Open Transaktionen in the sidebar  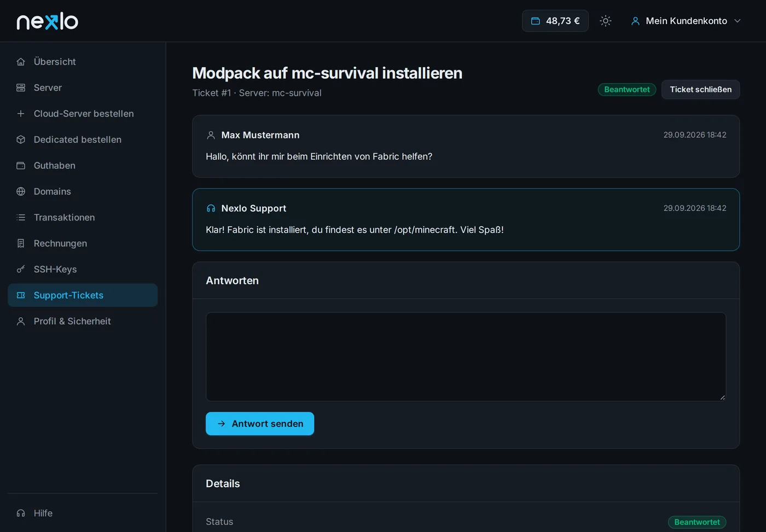(83, 218)
